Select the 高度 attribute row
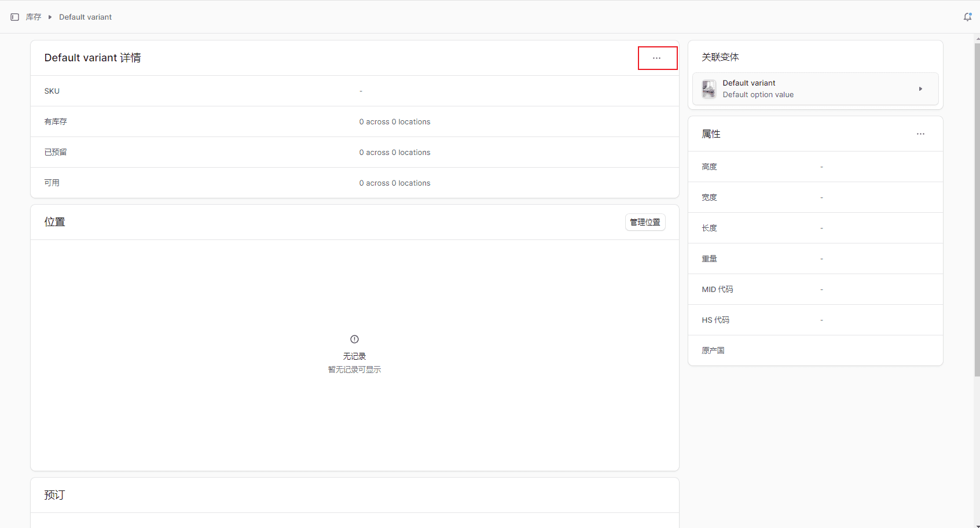 tap(815, 167)
